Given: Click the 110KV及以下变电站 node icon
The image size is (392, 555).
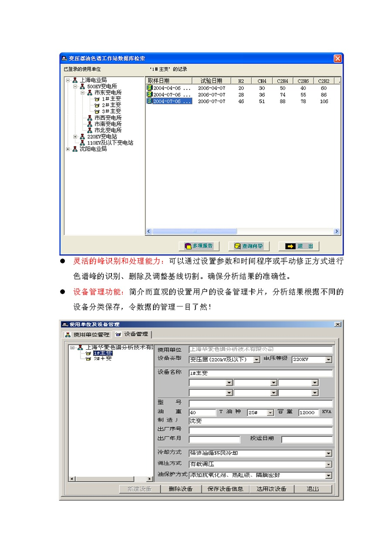Looking at the screenshot, I should 82,143.
